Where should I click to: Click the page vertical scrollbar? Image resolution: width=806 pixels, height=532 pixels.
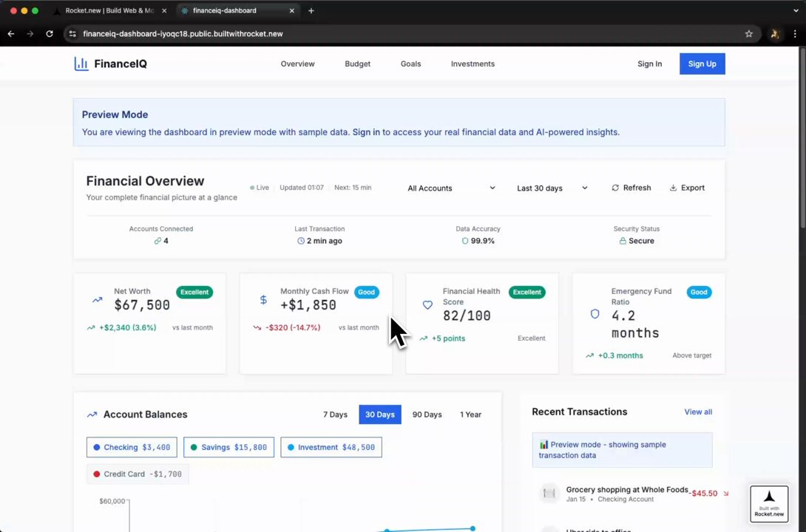click(x=802, y=139)
